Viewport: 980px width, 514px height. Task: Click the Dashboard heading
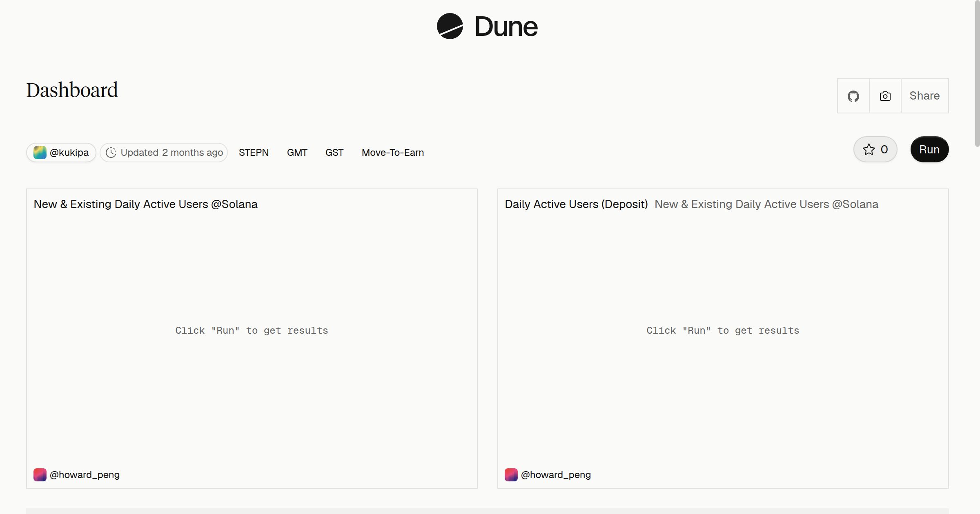point(72,90)
